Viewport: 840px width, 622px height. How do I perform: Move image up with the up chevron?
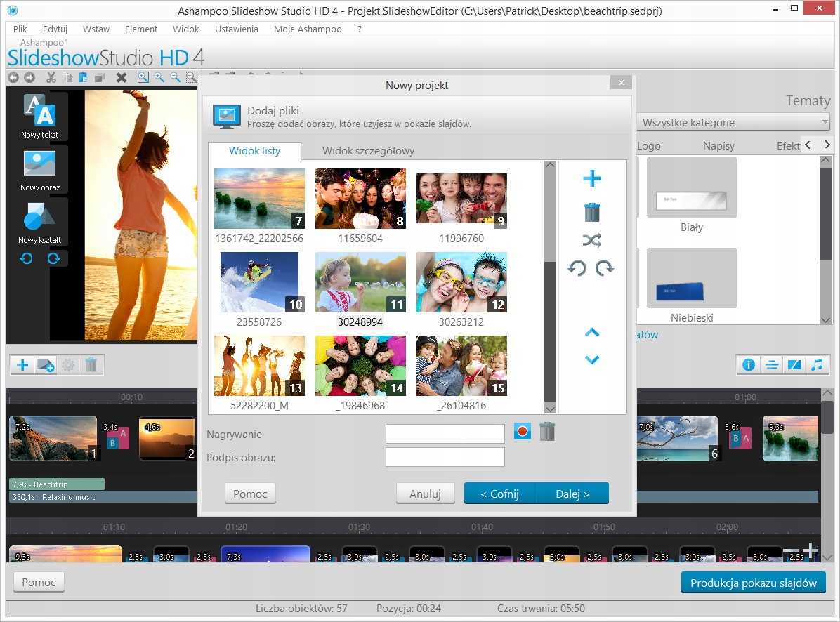point(592,333)
